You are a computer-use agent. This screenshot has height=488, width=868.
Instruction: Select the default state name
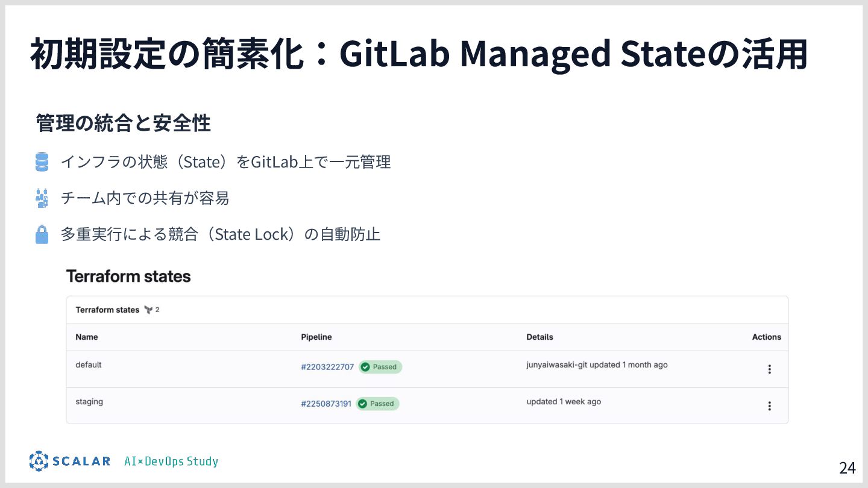pyautogui.click(x=89, y=364)
